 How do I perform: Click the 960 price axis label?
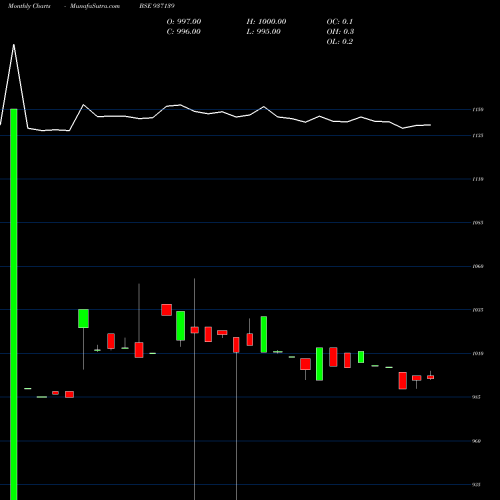click(x=477, y=441)
